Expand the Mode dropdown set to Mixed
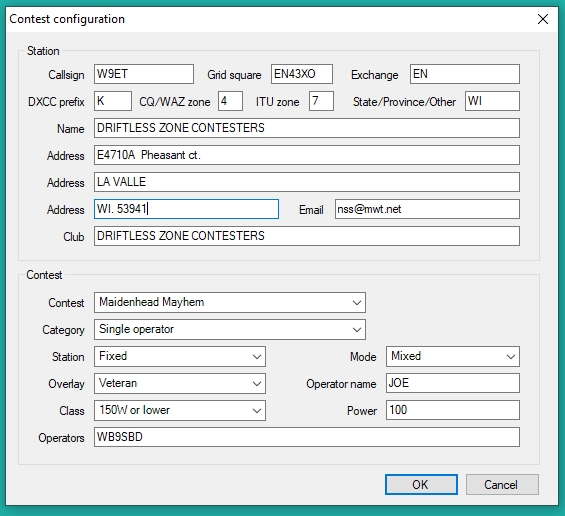Viewport: 565px width, 516px height. click(453, 356)
